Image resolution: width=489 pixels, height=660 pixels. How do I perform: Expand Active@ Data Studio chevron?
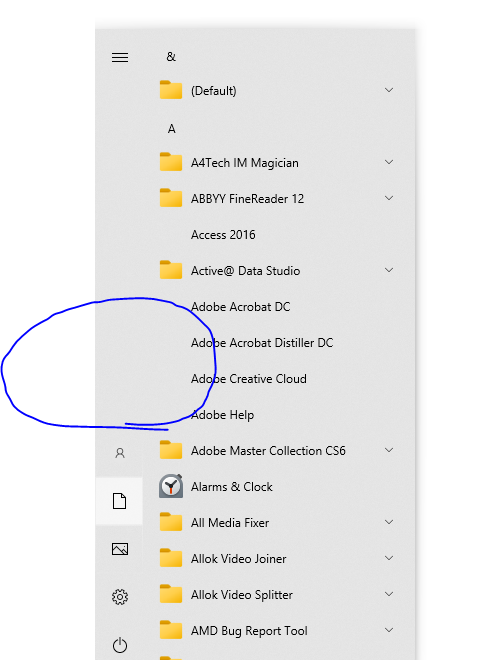coord(389,270)
